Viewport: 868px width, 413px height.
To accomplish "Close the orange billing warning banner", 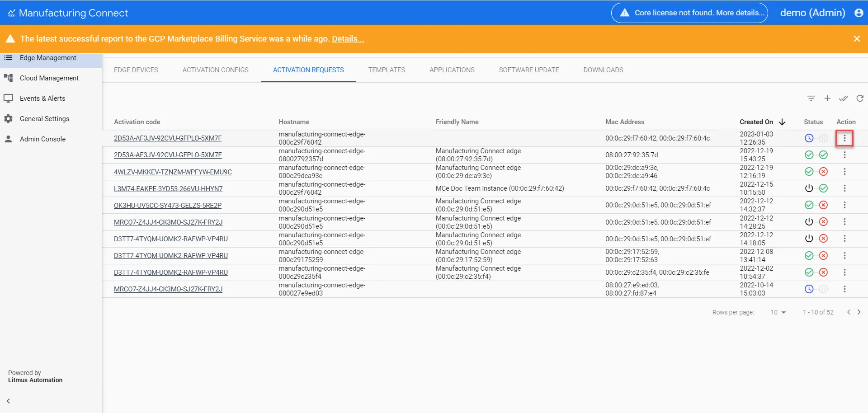I will coord(857,39).
